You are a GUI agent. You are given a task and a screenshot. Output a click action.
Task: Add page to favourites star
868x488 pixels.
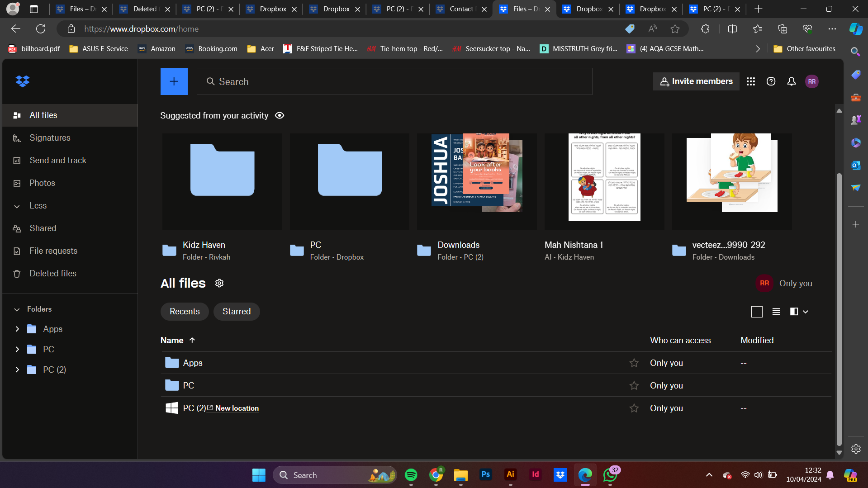[x=675, y=29]
